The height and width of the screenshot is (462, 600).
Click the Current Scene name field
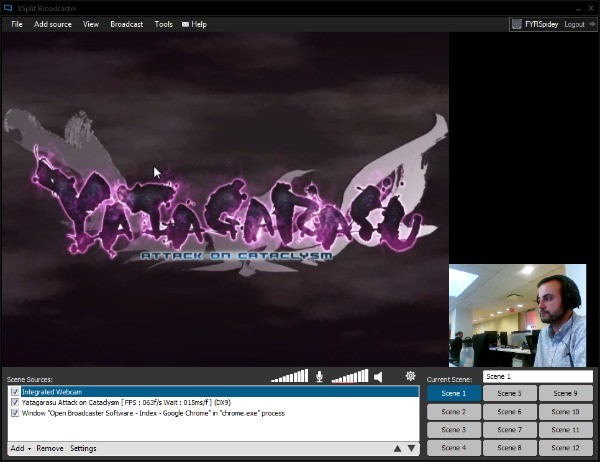pos(538,377)
